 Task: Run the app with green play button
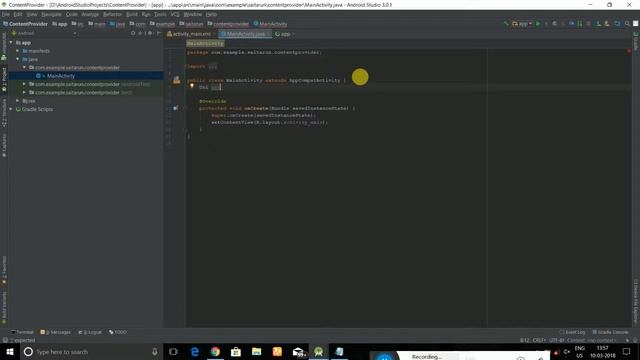point(538,24)
